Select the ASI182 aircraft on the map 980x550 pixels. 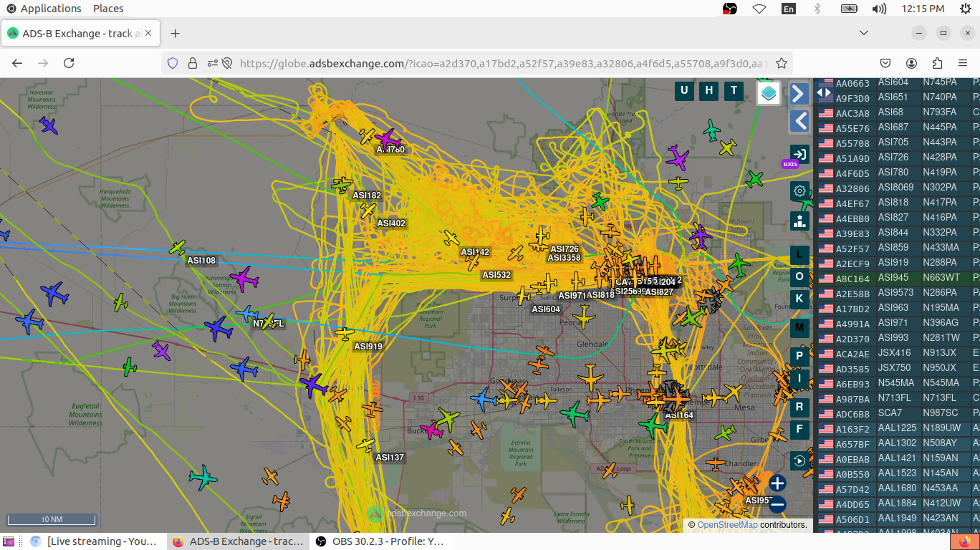coord(342,185)
